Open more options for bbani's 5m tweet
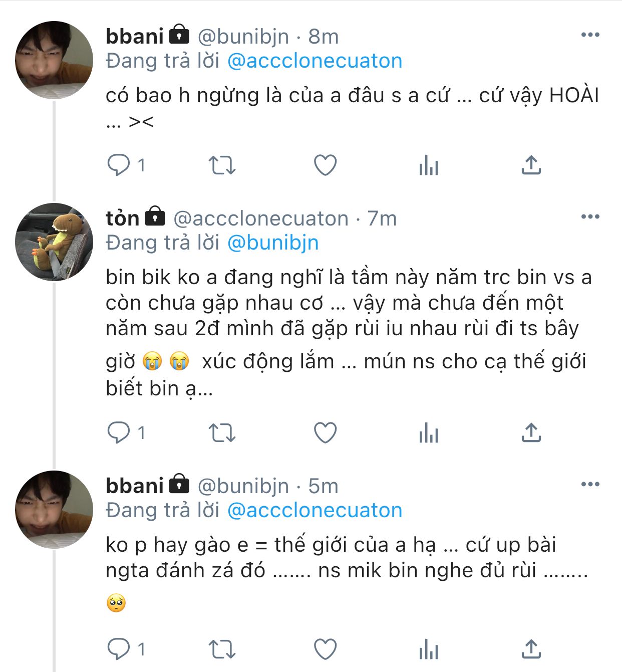The height and width of the screenshot is (672, 622). (x=590, y=484)
